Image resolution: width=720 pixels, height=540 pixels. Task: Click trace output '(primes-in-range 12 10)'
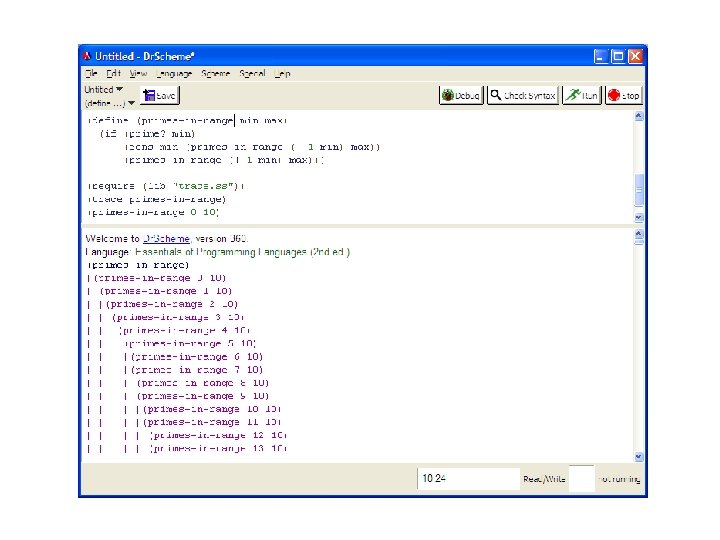[x=218, y=435]
